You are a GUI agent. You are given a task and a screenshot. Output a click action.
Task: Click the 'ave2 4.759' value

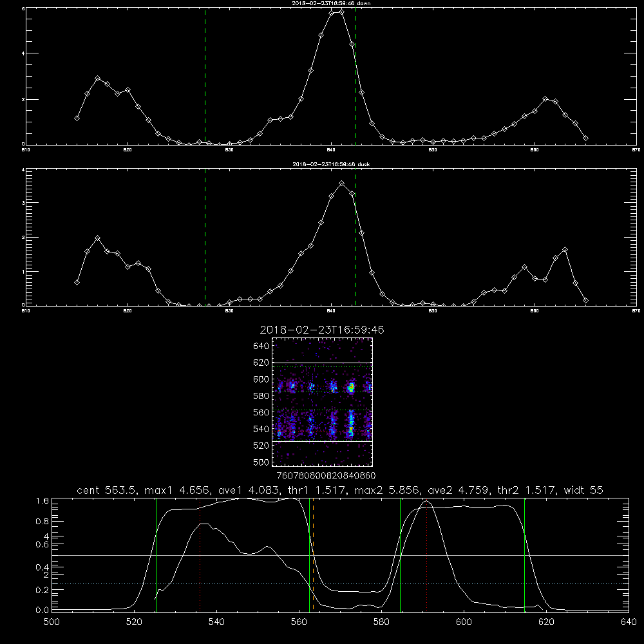458,490
